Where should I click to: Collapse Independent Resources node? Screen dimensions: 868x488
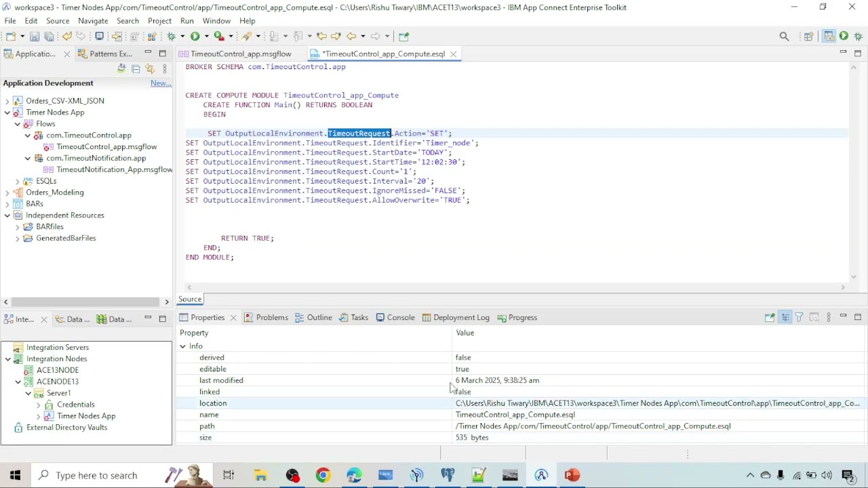[x=7, y=216]
